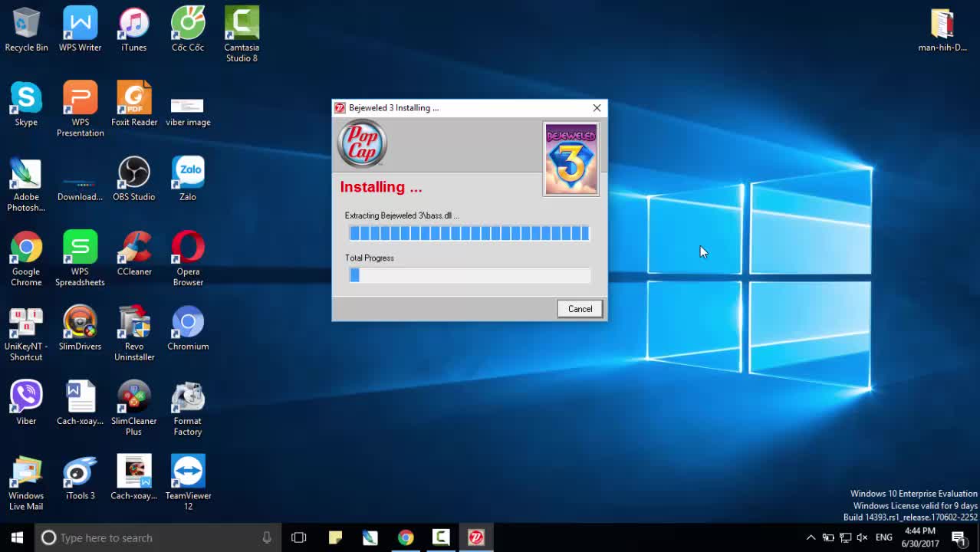The width and height of the screenshot is (980, 552).
Task: Select the Google Chrome desktop icon
Action: (26, 259)
